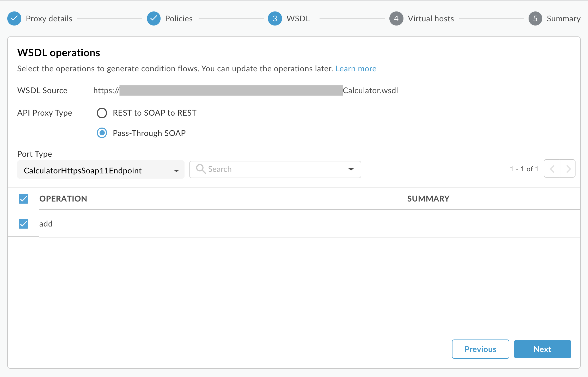
Task: Click the Virtual hosts step label
Action: (x=431, y=18)
